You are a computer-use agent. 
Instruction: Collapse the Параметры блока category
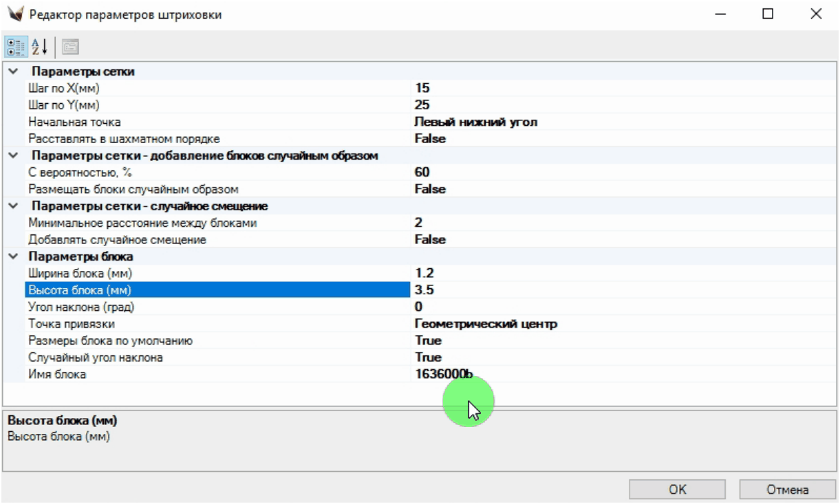pyautogui.click(x=13, y=256)
